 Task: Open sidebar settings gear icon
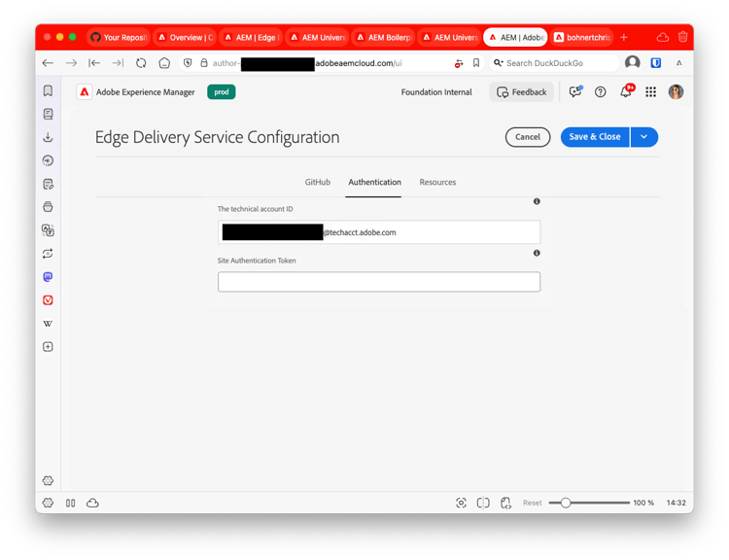[48, 480]
